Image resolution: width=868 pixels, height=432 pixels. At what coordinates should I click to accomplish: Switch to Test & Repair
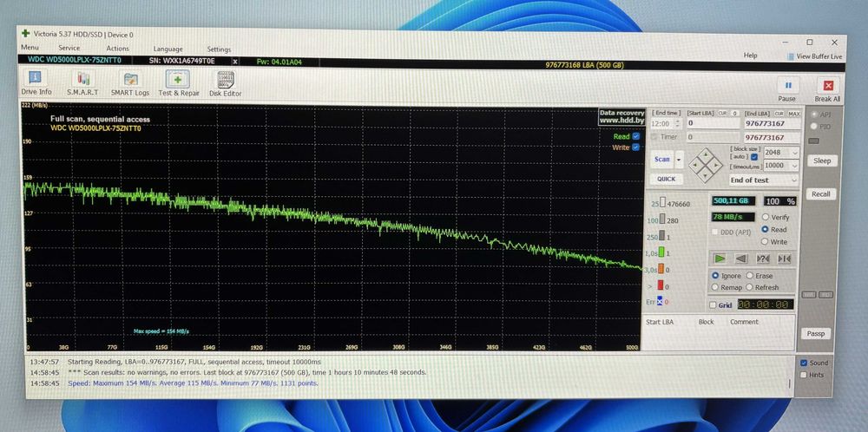(x=178, y=84)
